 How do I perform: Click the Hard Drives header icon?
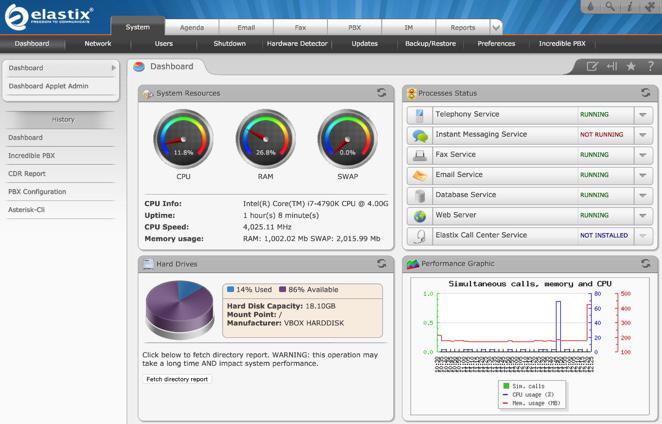pos(148,264)
